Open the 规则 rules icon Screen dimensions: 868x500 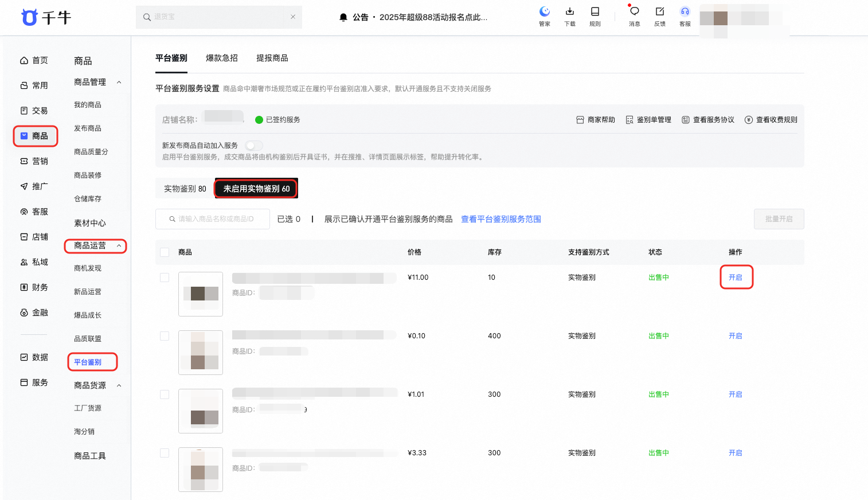595,16
